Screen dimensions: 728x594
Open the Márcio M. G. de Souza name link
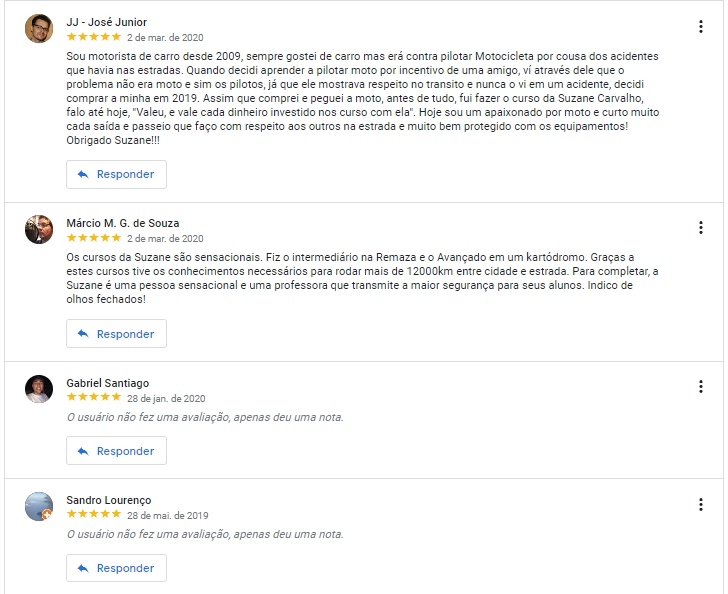[x=123, y=223]
